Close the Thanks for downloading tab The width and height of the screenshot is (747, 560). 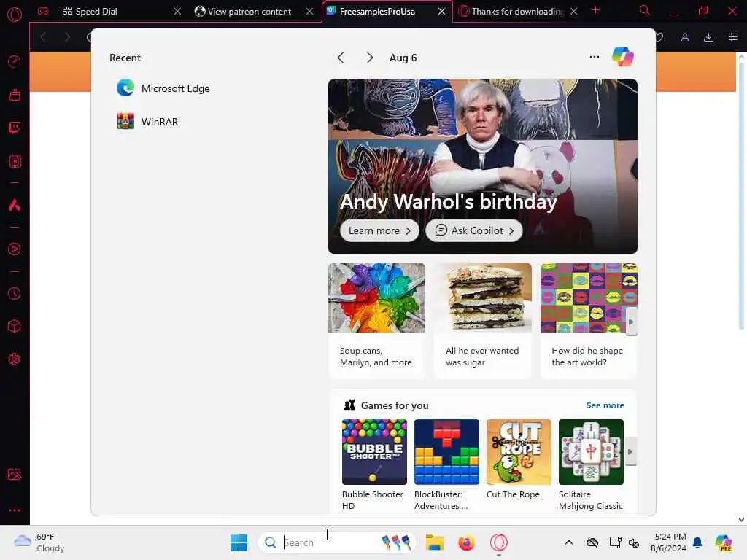tap(574, 12)
